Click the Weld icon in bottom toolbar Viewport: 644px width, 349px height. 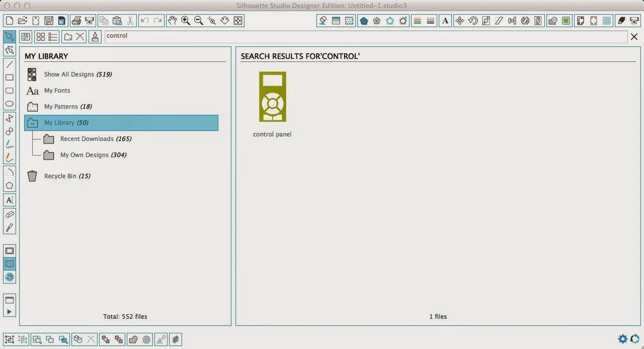pyautogui.click(x=133, y=339)
